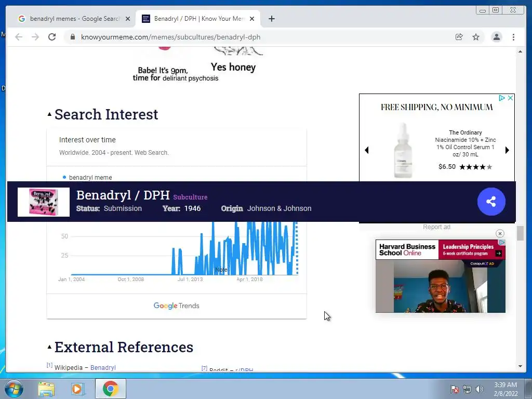Click the 'Yes honey' meme image caption
The width and height of the screenshot is (532, 399).
click(233, 67)
